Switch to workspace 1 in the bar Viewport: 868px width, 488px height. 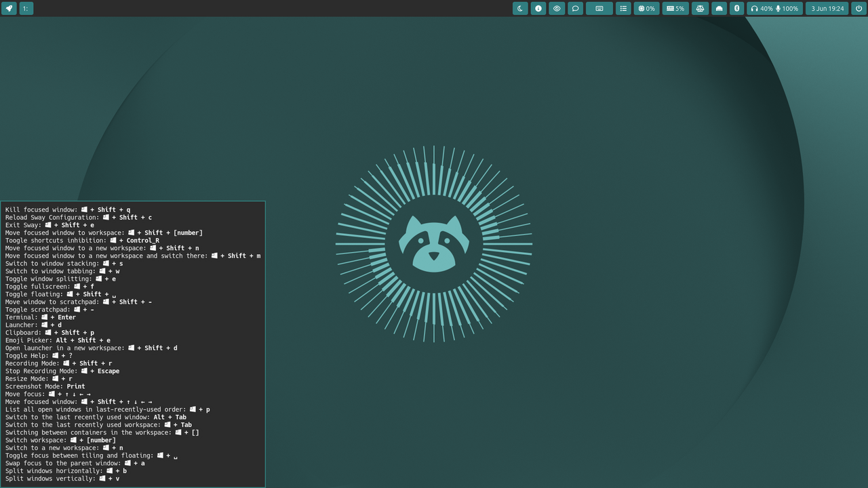click(x=26, y=9)
